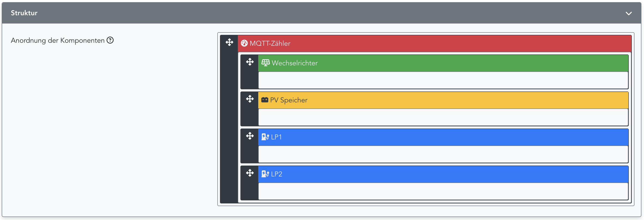Click the empty drop area under LP2
The height and width of the screenshot is (220, 644).
click(x=443, y=191)
